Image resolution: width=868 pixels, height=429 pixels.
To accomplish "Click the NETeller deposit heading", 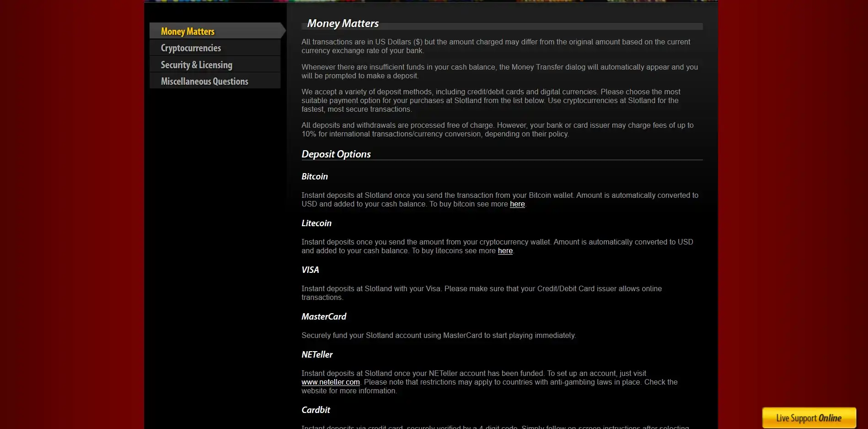I will point(317,355).
